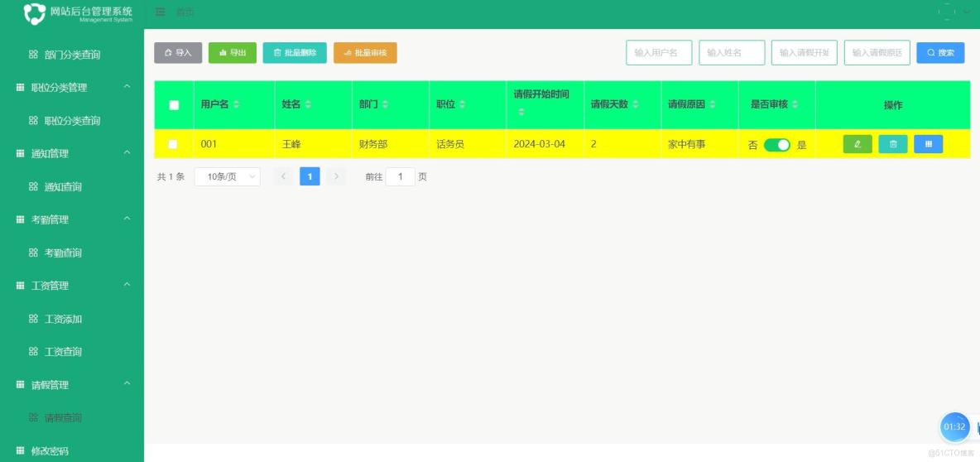Sort by 请假天数 column arrows

[x=635, y=104]
